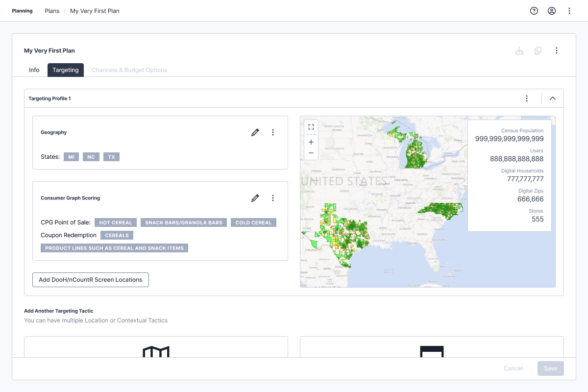Screen dimensions: 588x392
Task: Click Consumer Graph Scoring heading
Action: [x=70, y=198]
